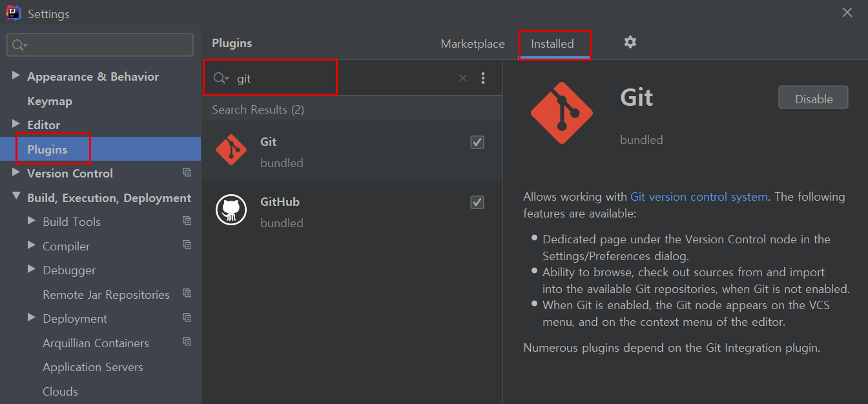
Task: Disable the Git plugin button
Action: [813, 99]
